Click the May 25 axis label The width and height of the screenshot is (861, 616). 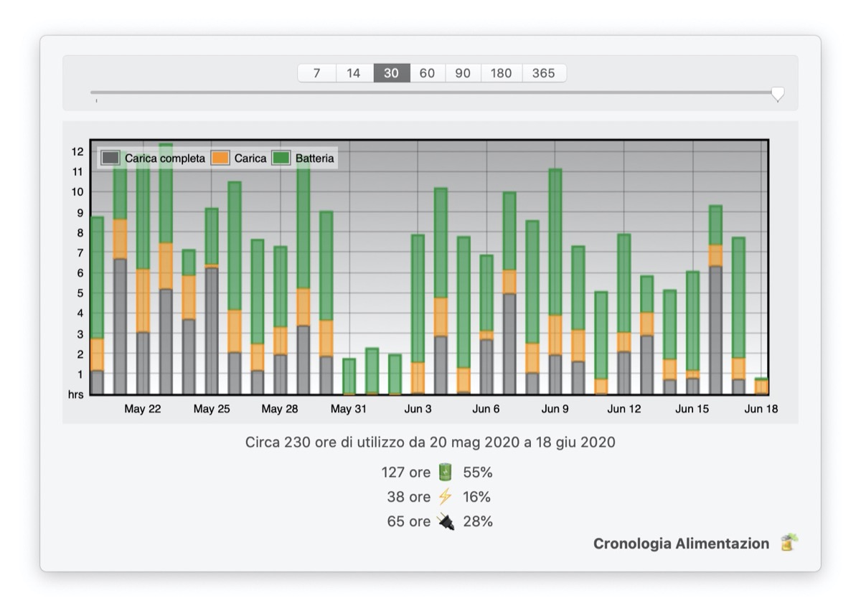click(212, 409)
